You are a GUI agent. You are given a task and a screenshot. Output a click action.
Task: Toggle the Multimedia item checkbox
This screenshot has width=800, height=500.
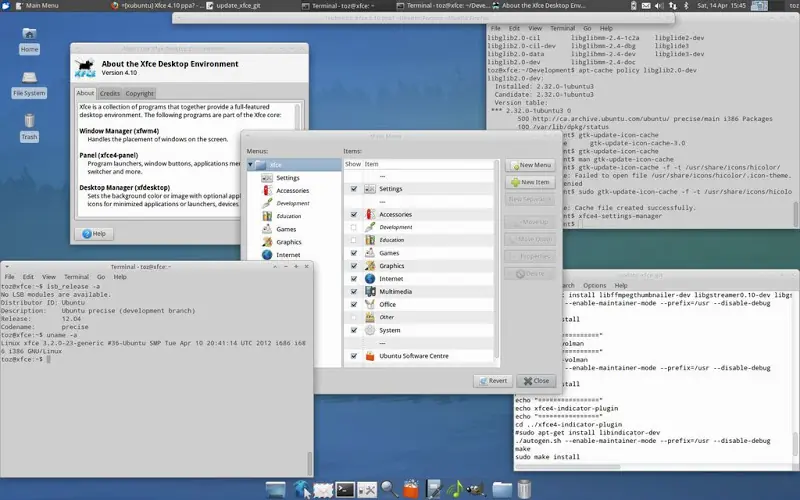coord(354,291)
